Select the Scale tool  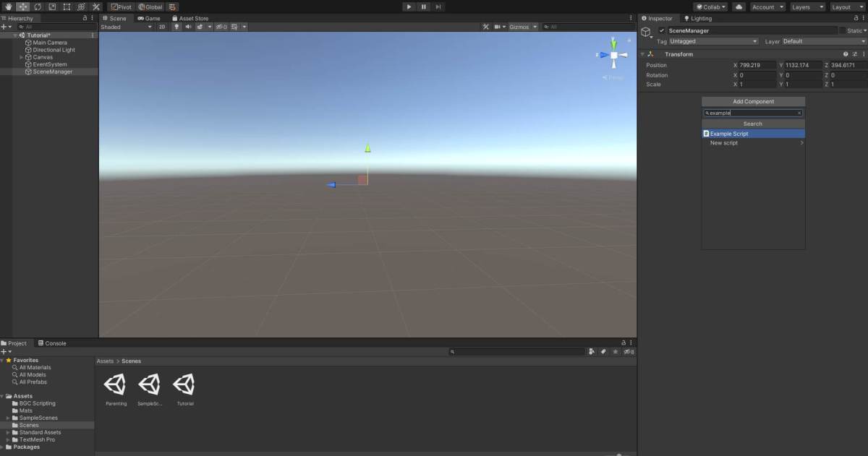click(51, 7)
